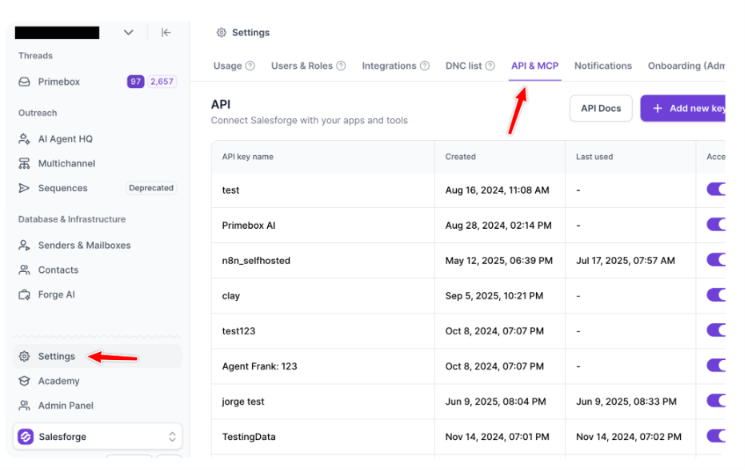This screenshot has width=745, height=470.
Task: Open Academy from sidebar
Action: (x=59, y=381)
